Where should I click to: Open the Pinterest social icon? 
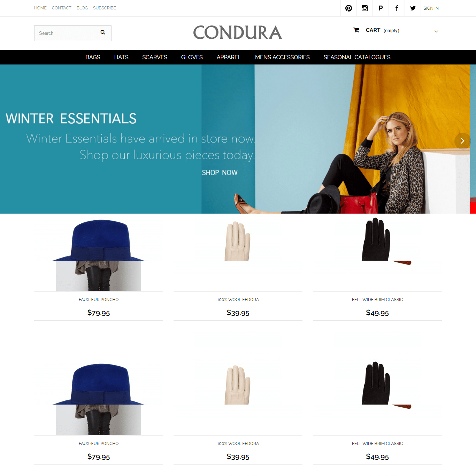pos(348,8)
